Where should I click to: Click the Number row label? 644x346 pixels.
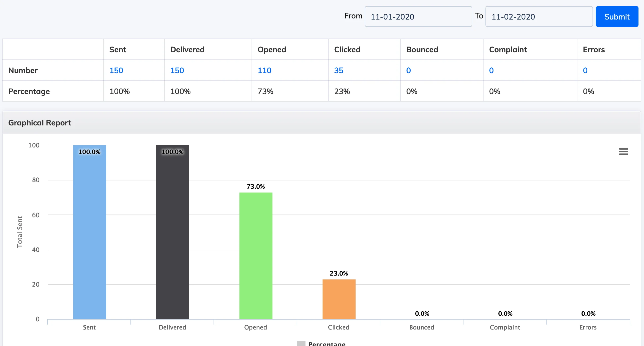click(23, 70)
